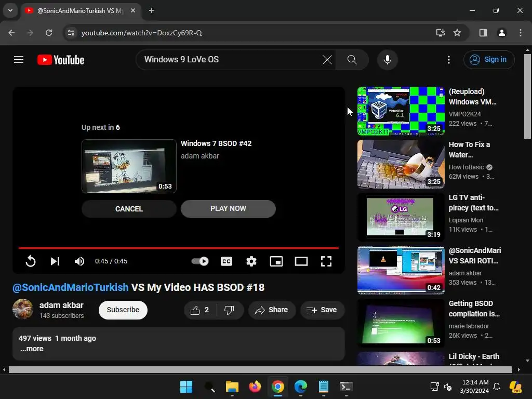
Task: Open Reupload Windows VM video thumbnail
Action: [401, 111]
